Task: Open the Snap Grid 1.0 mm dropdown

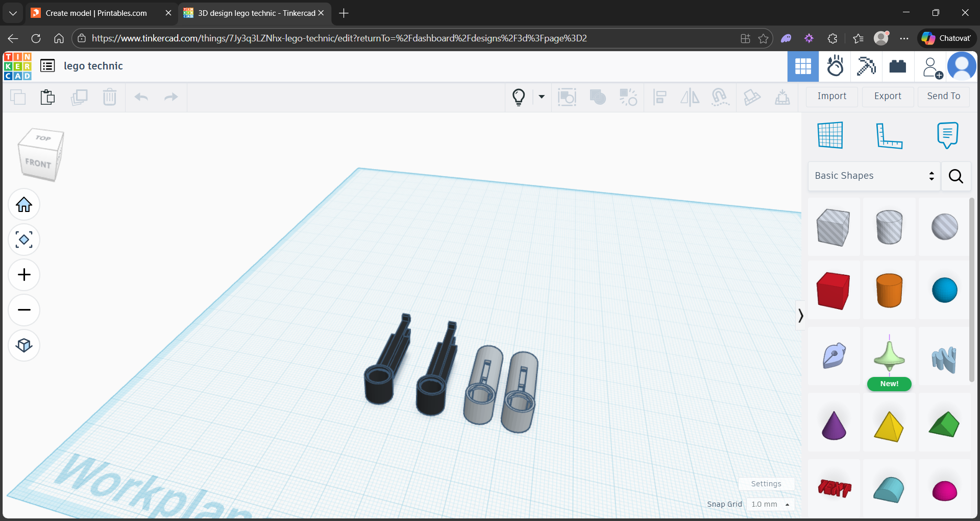Action: [770, 504]
